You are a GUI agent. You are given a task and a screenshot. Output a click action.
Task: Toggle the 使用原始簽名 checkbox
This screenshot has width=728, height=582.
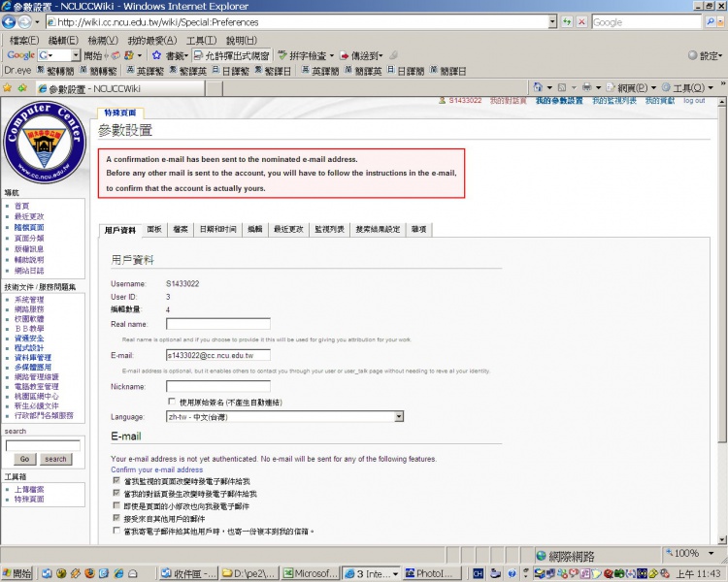[x=172, y=402]
